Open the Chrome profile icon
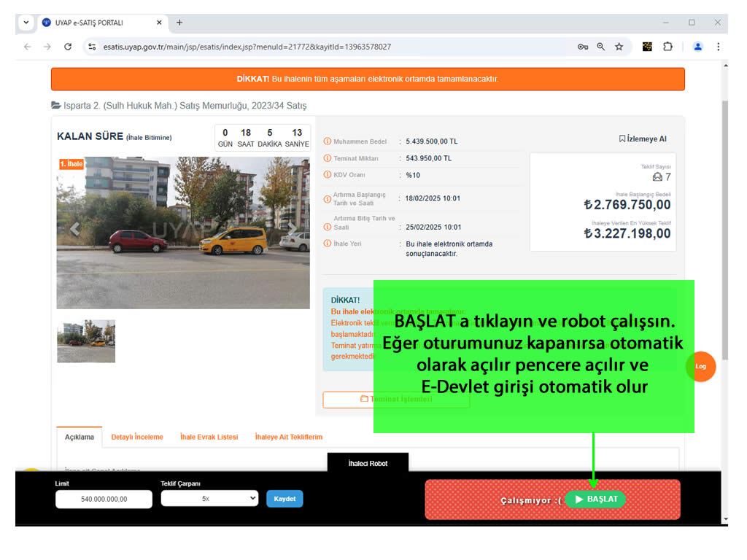 point(698,47)
